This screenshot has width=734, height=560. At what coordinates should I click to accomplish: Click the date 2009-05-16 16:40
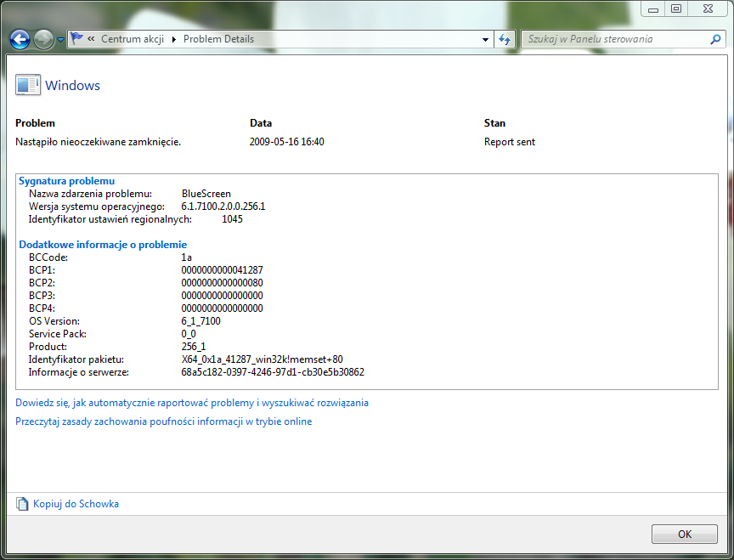tap(286, 142)
